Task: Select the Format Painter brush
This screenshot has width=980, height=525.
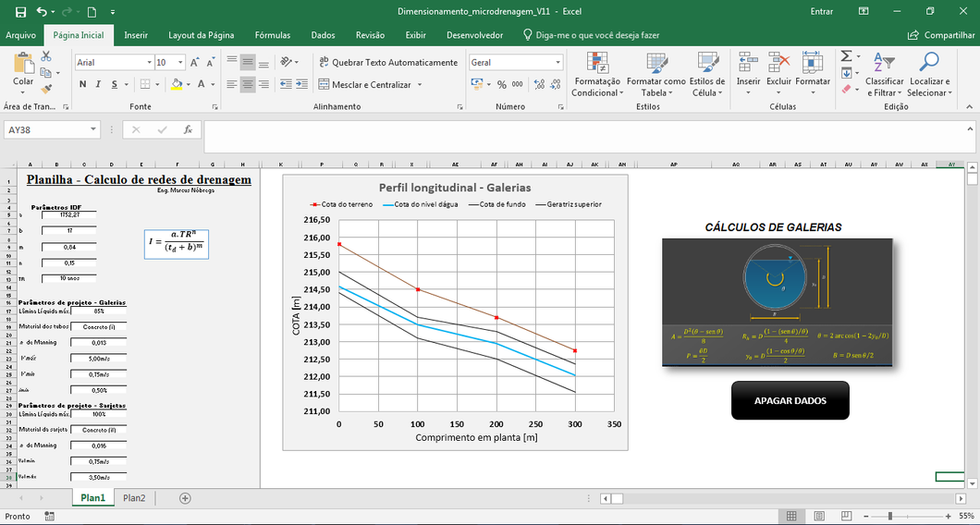Action: 46,87
